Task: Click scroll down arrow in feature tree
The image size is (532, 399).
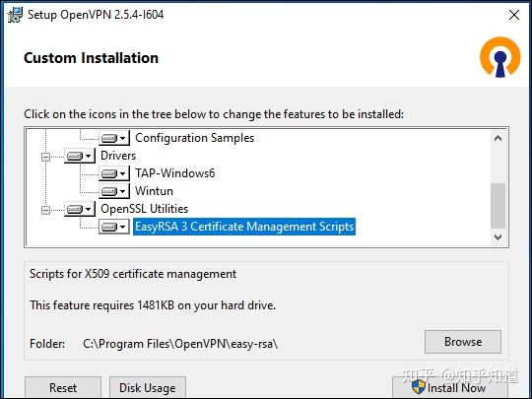Action: [498, 237]
